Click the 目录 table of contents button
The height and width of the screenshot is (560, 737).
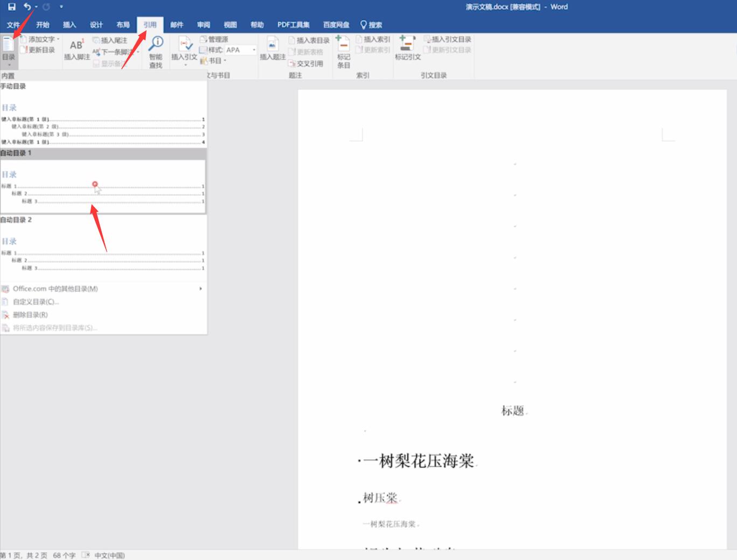click(9, 51)
